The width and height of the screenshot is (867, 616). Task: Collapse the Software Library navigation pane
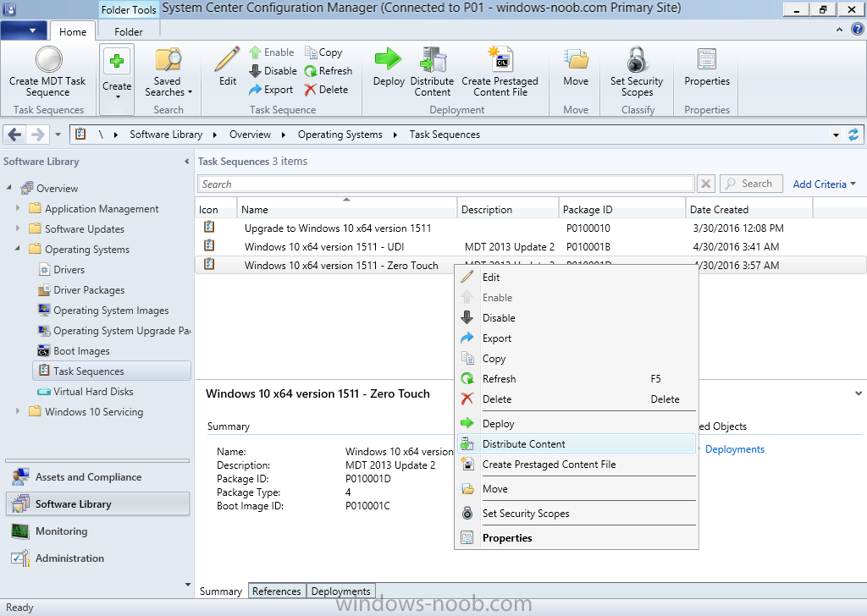[x=186, y=162]
